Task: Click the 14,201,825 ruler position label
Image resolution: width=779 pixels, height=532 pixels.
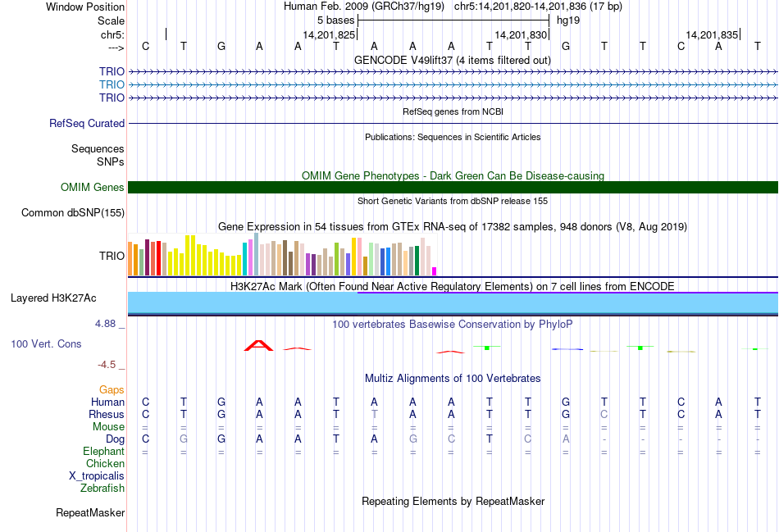Action: pos(329,34)
